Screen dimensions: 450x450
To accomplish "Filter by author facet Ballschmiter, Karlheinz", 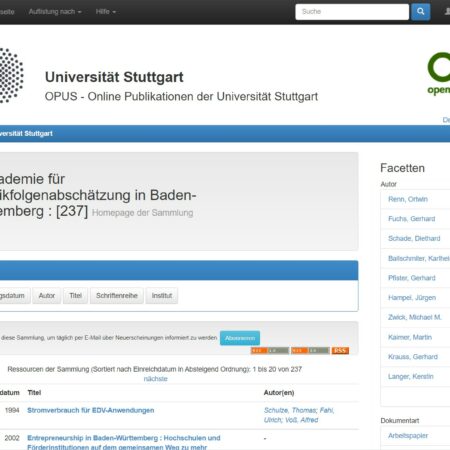I will pyautogui.click(x=419, y=258).
